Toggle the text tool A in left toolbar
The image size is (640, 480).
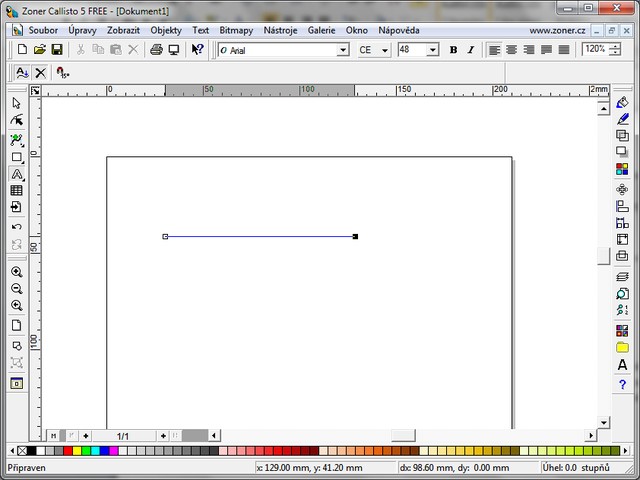coord(17,174)
